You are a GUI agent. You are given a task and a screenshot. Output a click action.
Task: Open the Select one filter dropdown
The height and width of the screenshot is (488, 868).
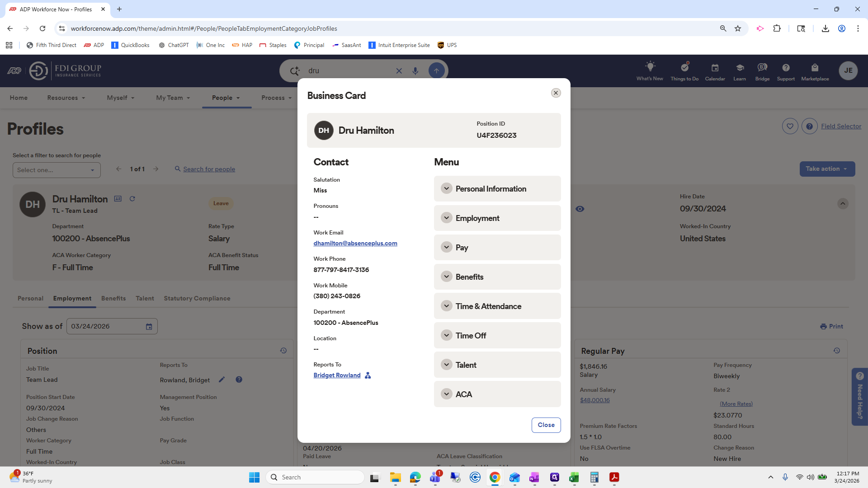(x=57, y=170)
